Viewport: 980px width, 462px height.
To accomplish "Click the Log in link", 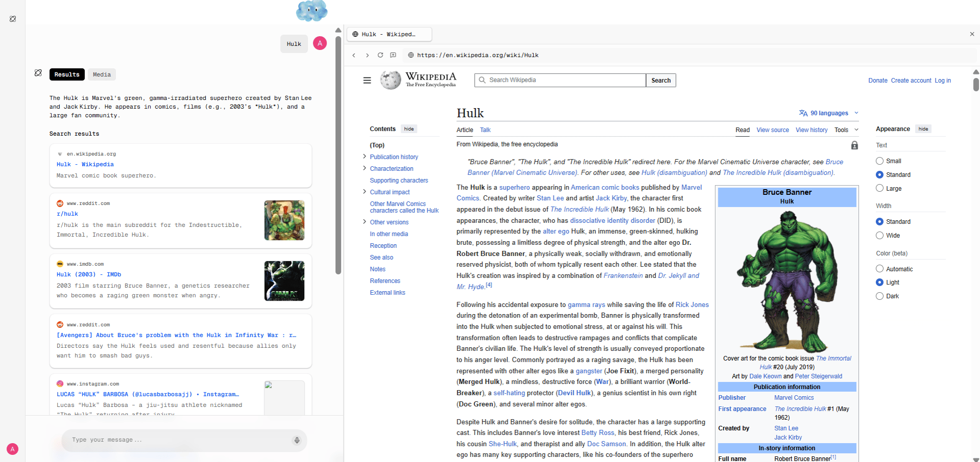I will click(943, 81).
